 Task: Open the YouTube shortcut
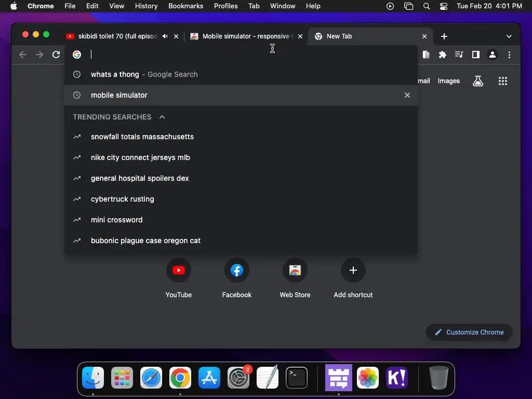[x=179, y=278]
